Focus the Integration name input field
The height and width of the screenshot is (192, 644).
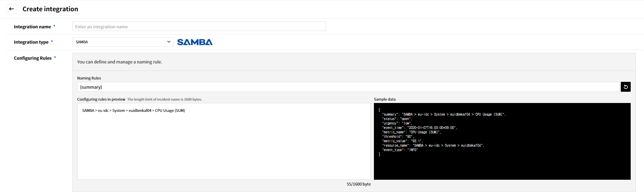[199, 27]
